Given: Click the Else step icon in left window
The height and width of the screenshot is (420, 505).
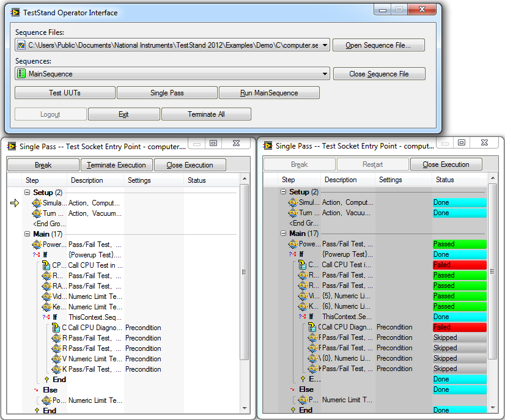Looking at the screenshot, I should coord(36,390).
